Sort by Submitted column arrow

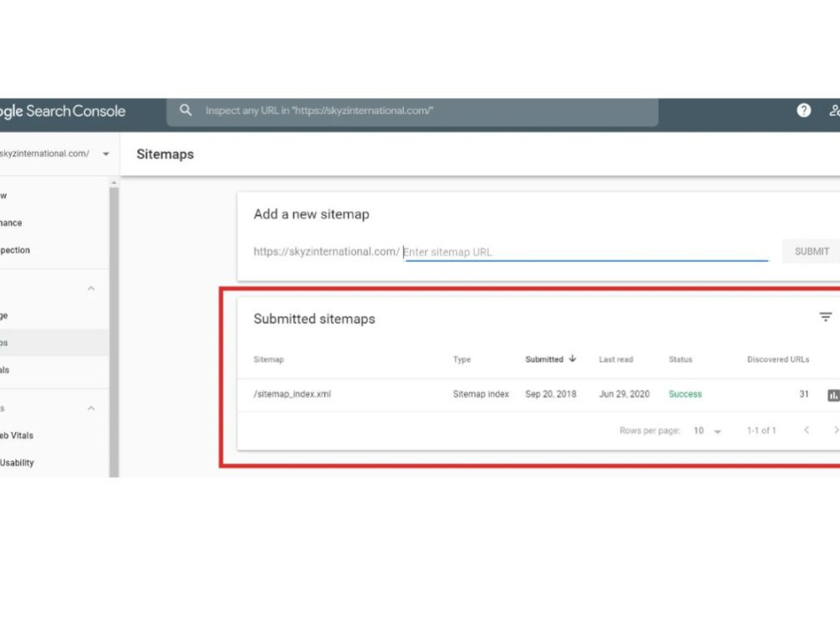pos(572,359)
